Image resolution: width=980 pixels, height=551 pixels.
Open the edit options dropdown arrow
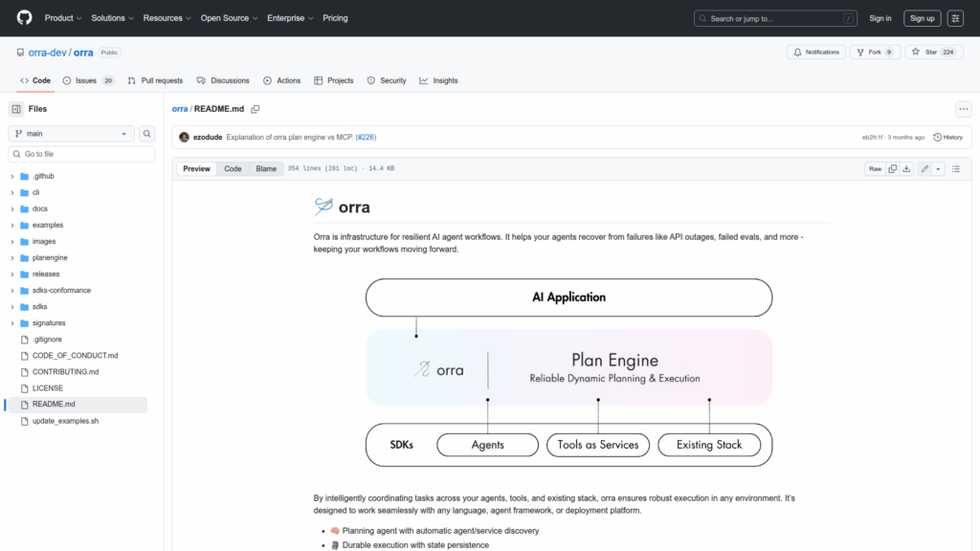938,168
